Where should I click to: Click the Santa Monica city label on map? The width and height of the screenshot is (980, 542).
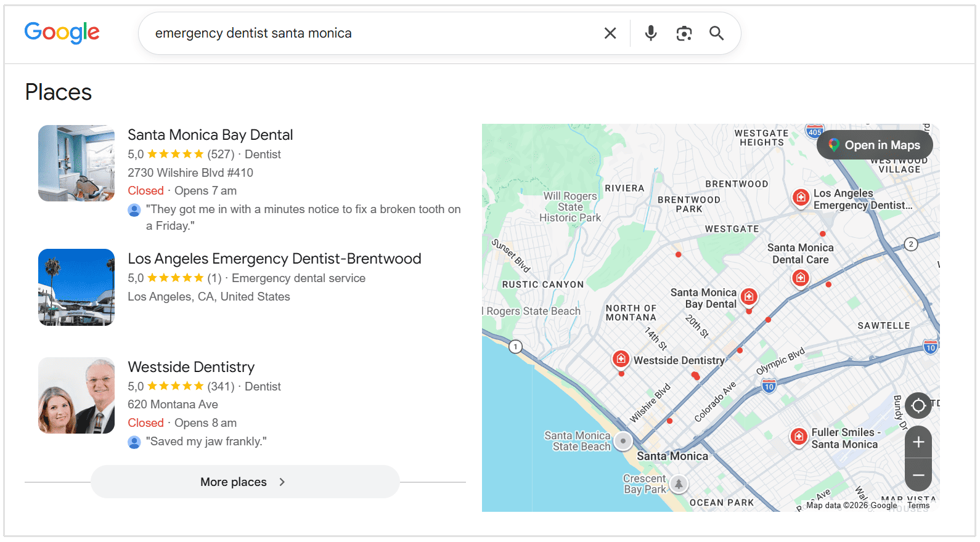[x=672, y=456]
